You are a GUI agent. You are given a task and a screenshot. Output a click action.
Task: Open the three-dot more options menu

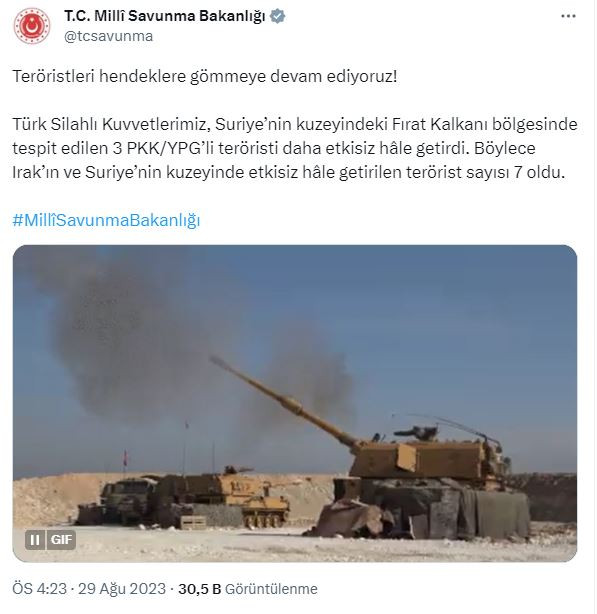(x=568, y=16)
